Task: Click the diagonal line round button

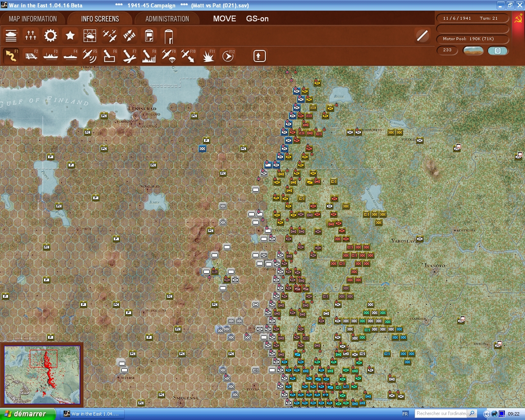Action: [x=422, y=36]
